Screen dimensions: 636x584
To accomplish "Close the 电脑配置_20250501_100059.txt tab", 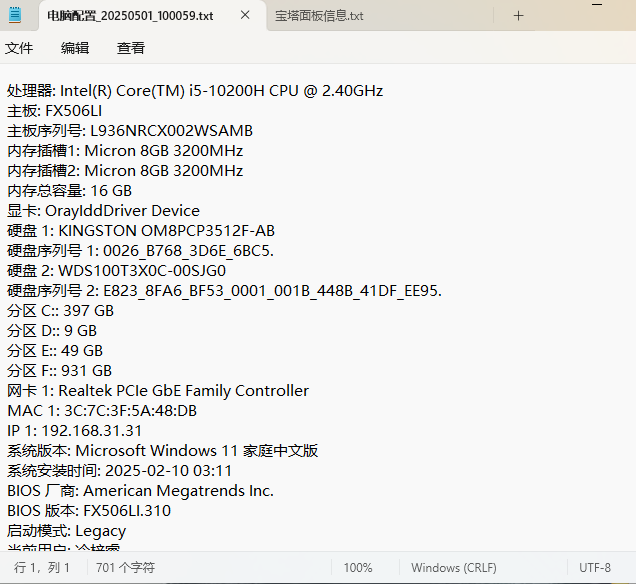I will [245, 15].
